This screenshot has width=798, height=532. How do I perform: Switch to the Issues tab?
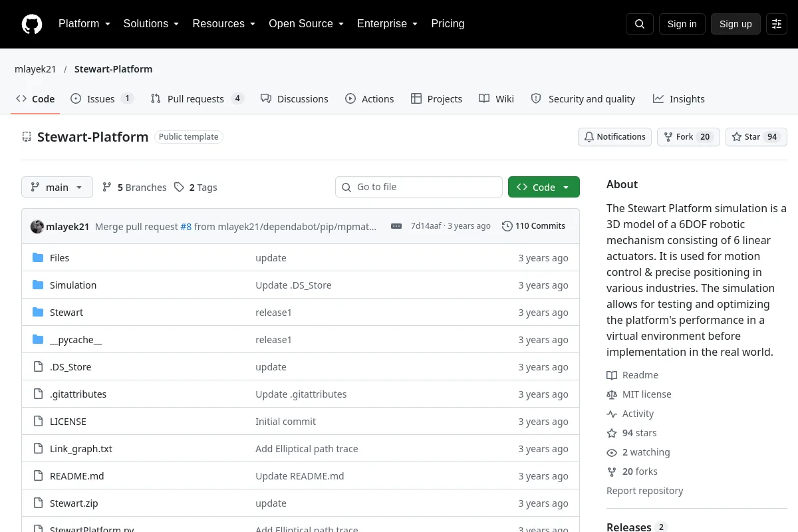(x=102, y=99)
